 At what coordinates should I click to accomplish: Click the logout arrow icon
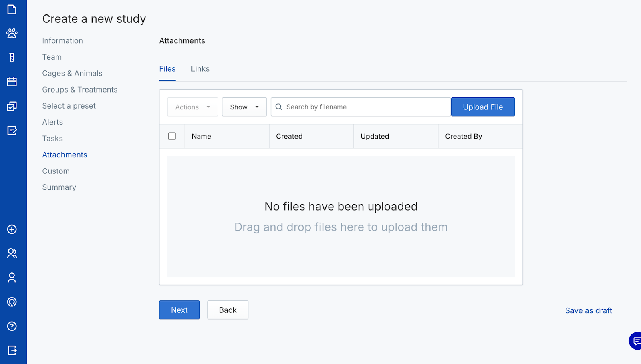[x=12, y=350]
